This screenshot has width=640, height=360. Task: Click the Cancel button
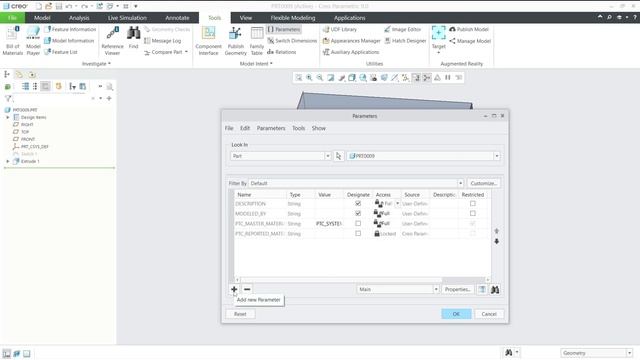489,314
